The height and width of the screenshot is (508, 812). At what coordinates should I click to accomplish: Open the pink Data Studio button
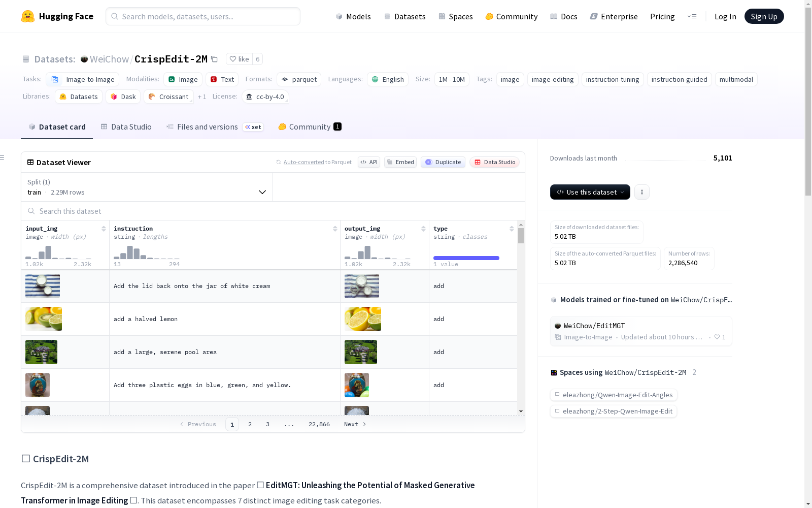pos(494,162)
